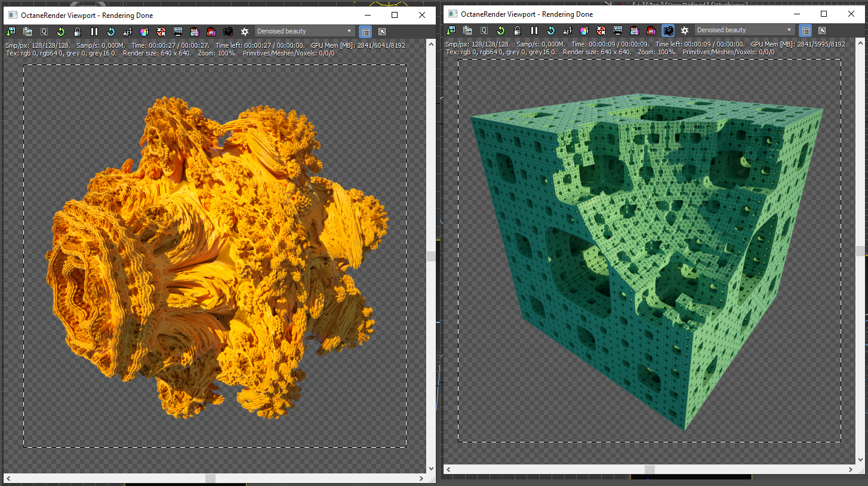Click the red render region icon in orange fractal viewport

pyautogui.click(x=211, y=31)
